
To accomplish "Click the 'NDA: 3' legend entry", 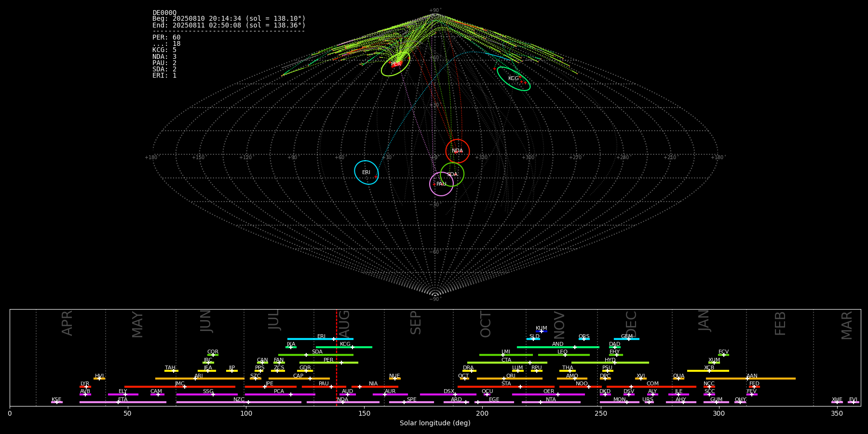I will tap(164, 57).
